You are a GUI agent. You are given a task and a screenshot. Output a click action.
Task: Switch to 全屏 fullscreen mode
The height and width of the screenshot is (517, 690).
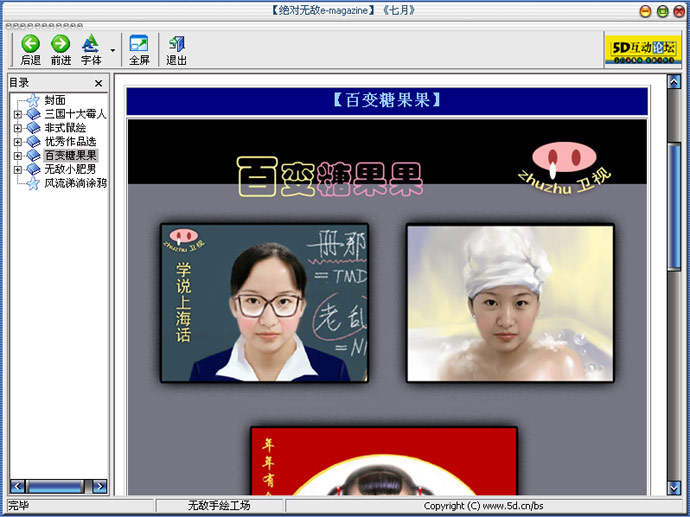(139, 50)
